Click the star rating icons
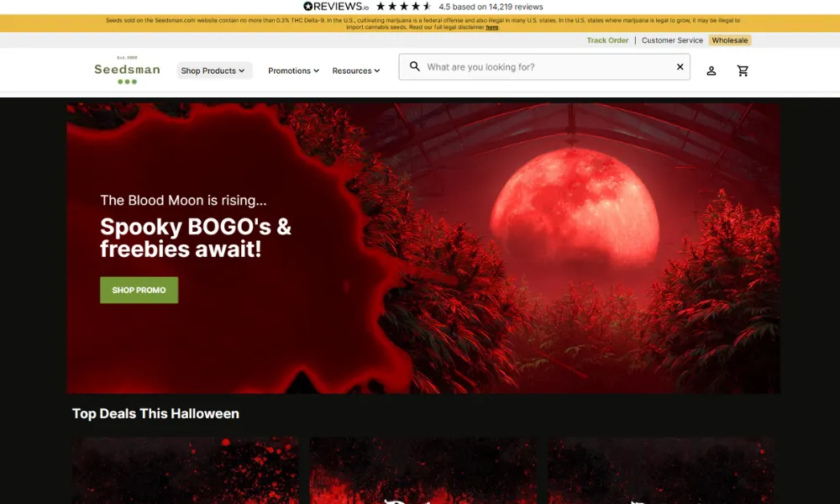840x504 pixels. click(x=404, y=7)
